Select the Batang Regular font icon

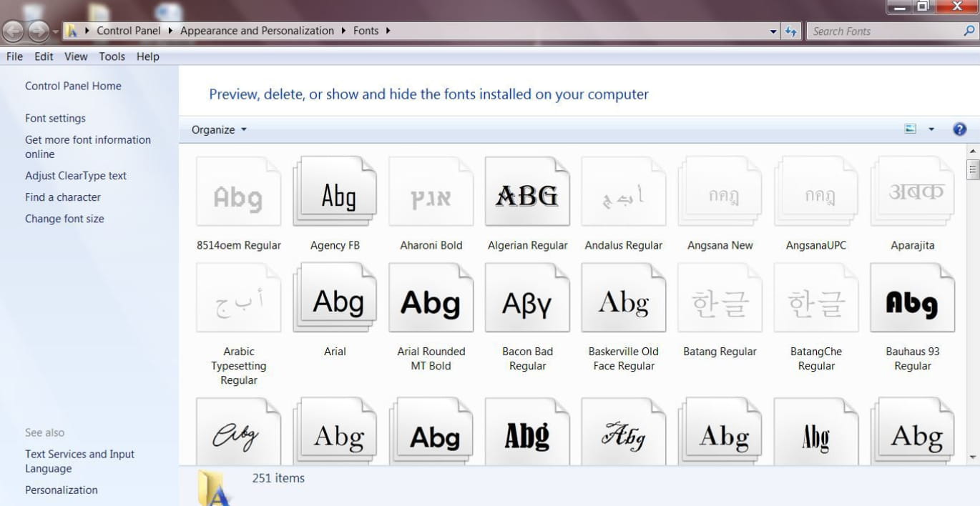pos(720,298)
